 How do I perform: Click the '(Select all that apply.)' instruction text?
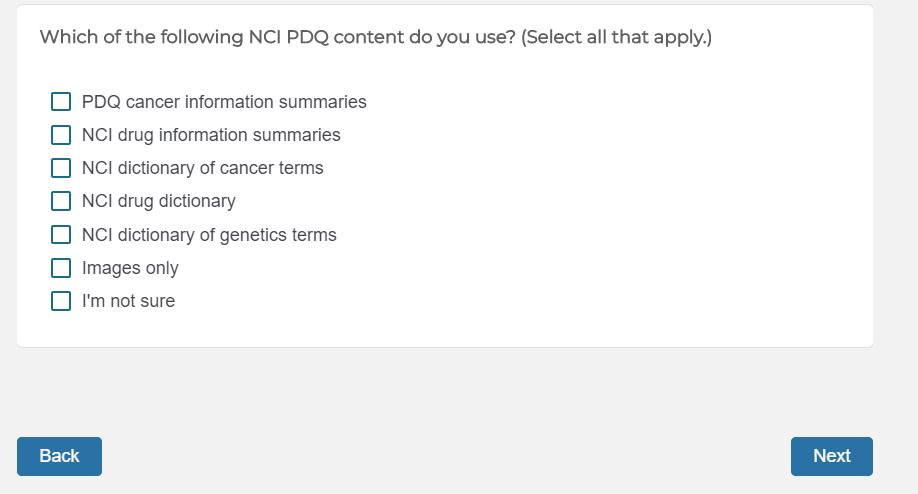pos(616,38)
